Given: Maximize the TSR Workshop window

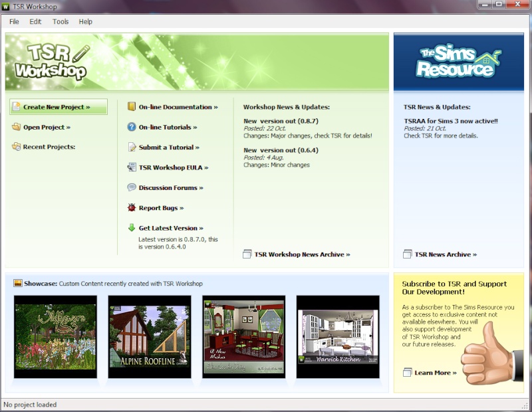Looking at the screenshot, I should pos(499,5).
